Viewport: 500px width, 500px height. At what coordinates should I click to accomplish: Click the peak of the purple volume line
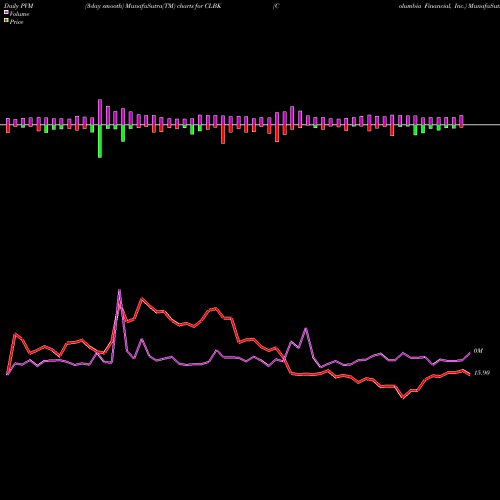click(x=120, y=290)
